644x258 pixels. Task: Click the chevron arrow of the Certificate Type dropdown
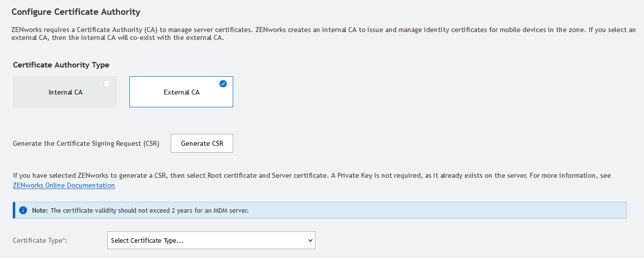pos(310,240)
